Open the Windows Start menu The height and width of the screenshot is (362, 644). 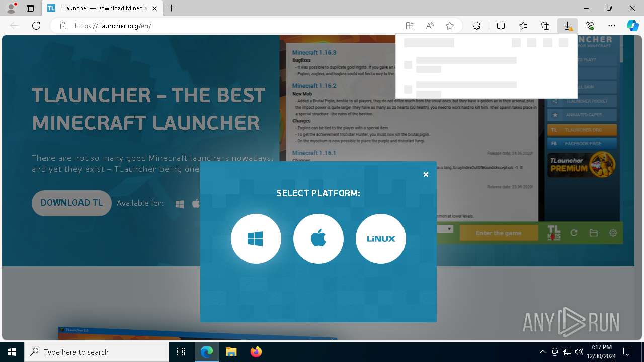click(12, 352)
